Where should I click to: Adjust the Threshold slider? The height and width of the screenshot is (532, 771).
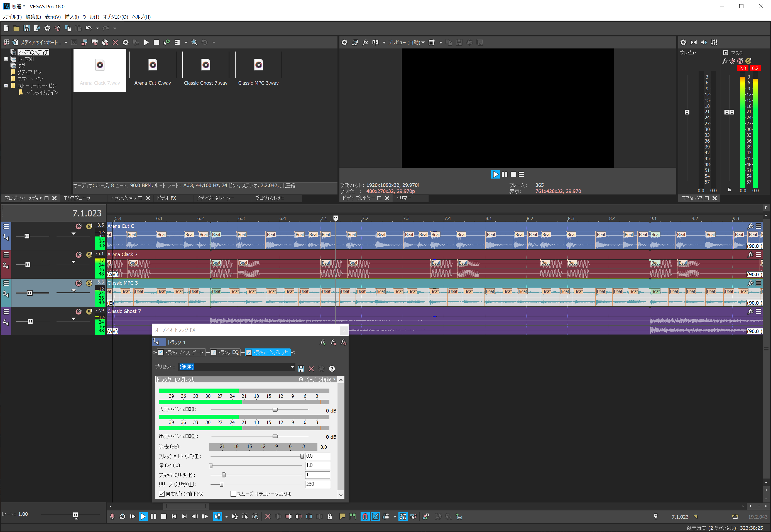[302, 456]
